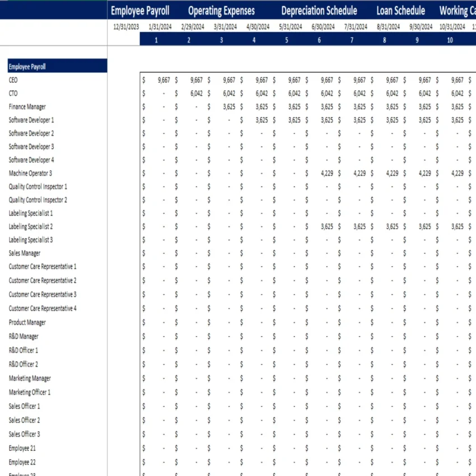
Task: Click the R&D Manager label
Action: click(23, 336)
